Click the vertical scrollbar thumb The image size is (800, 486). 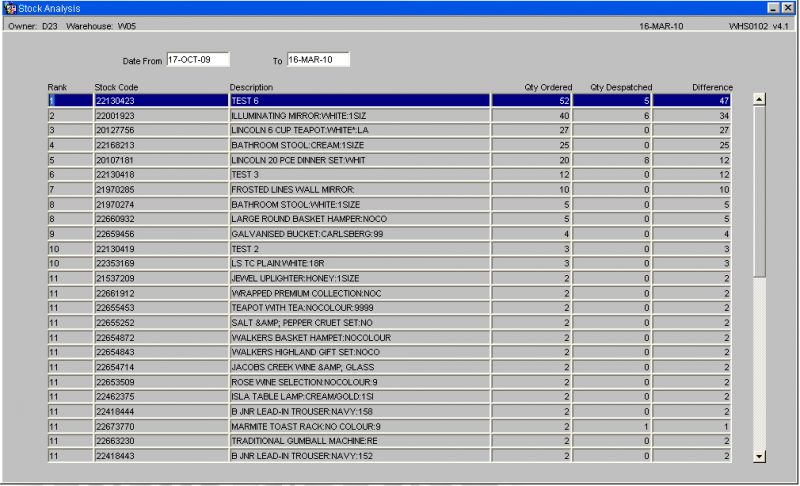pos(759,192)
